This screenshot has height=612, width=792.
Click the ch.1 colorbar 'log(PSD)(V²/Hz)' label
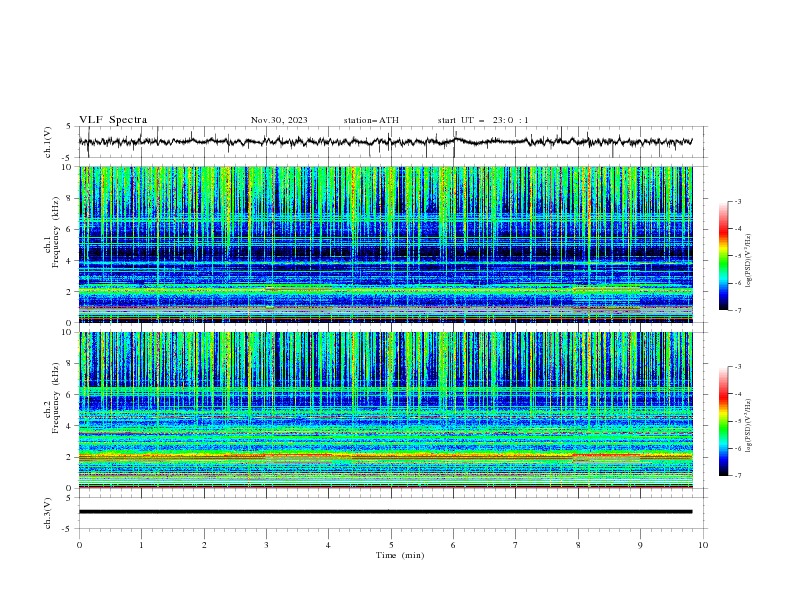[749, 261]
